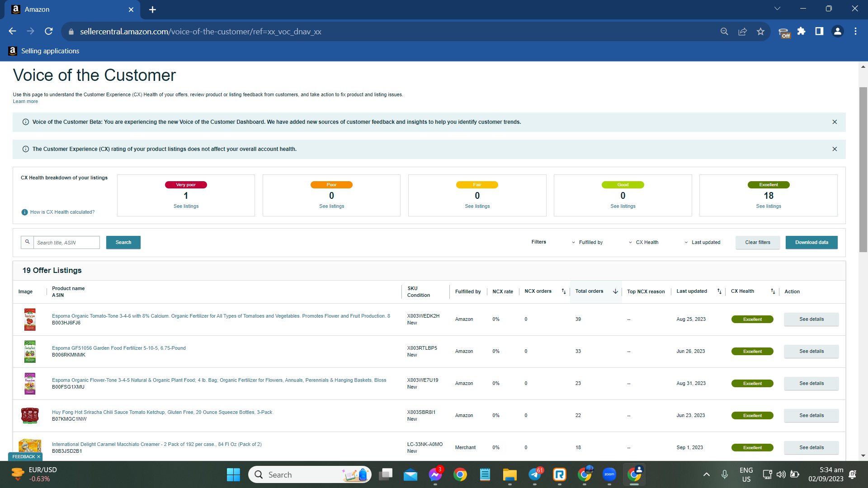
Task: See details for Espoma Garden Food Fertilizer
Action: 811,352
